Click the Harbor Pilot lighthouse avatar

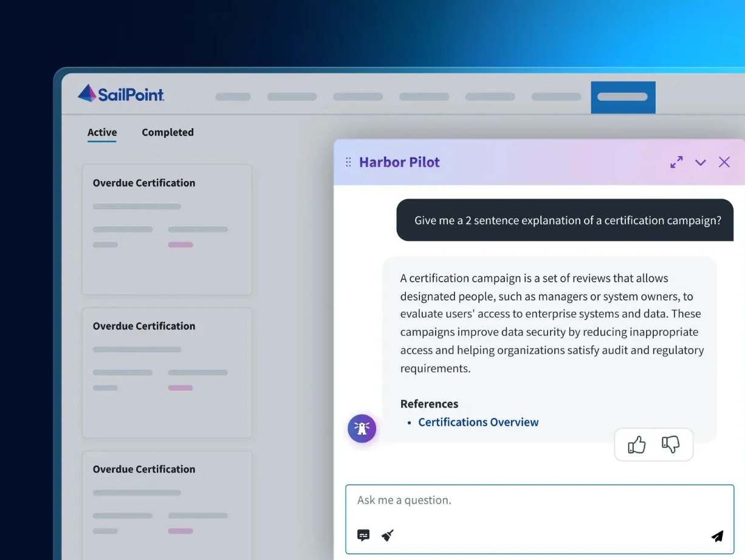coord(362,428)
